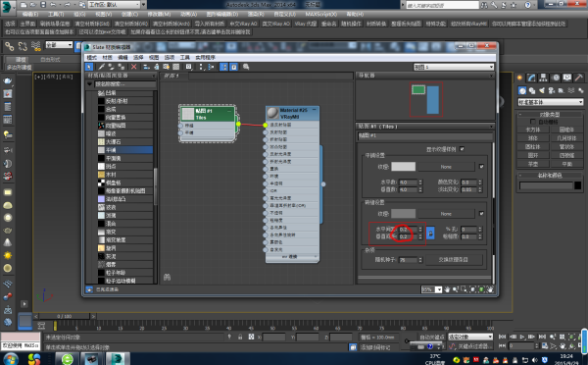Screen dimensions: 588x365
Task: Click the binoculars find icon in node view
Action: point(167,277)
